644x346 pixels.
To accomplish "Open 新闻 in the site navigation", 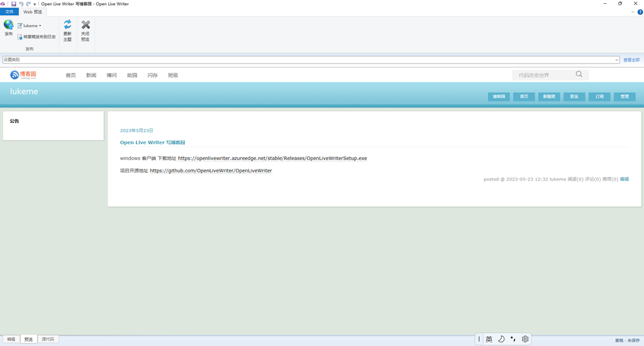I will click(91, 75).
